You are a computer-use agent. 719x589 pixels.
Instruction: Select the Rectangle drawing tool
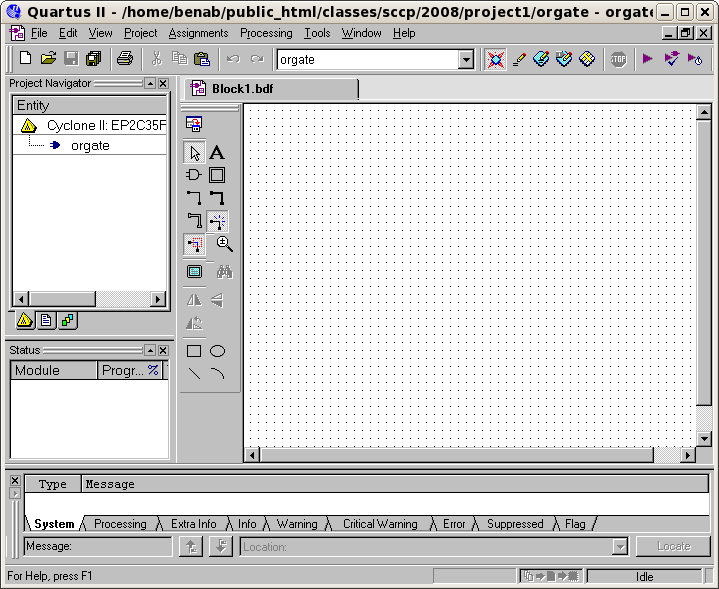(x=194, y=351)
